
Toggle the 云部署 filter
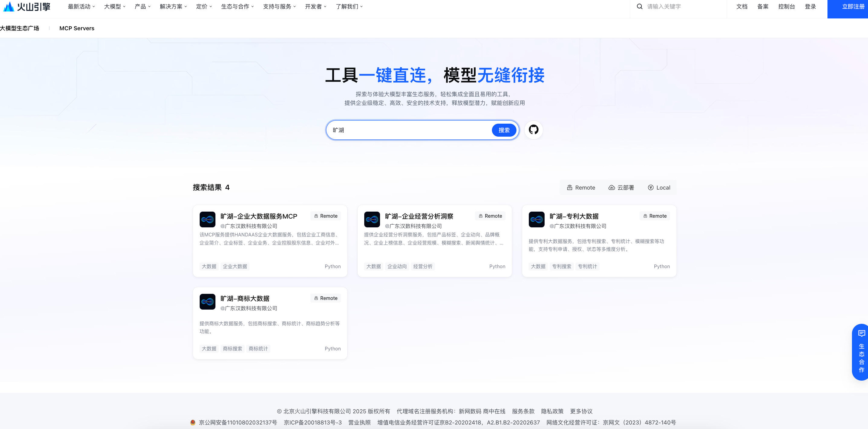[x=621, y=187]
